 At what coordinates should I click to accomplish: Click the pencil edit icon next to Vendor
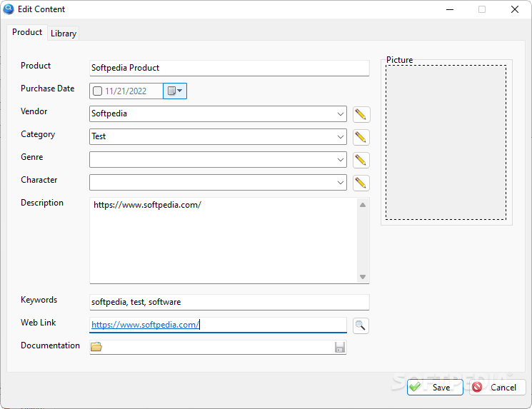[x=361, y=114]
